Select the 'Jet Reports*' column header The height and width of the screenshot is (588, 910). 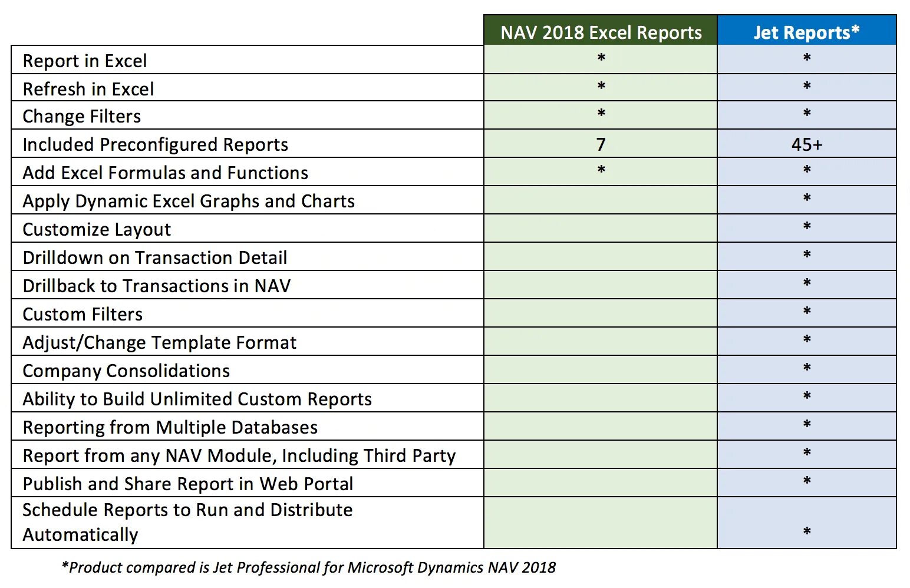[x=807, y=30]
